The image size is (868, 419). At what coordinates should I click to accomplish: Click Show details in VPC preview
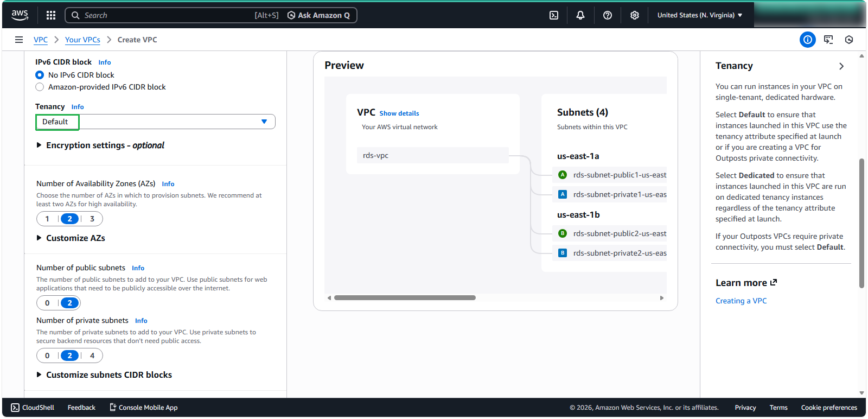point(399,113)
